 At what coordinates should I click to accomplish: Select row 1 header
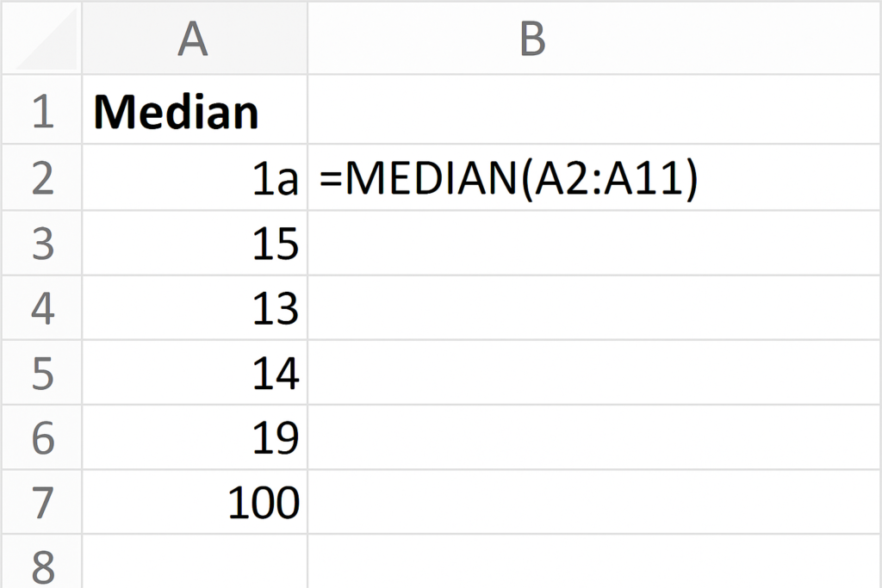(x=41, y=112)
